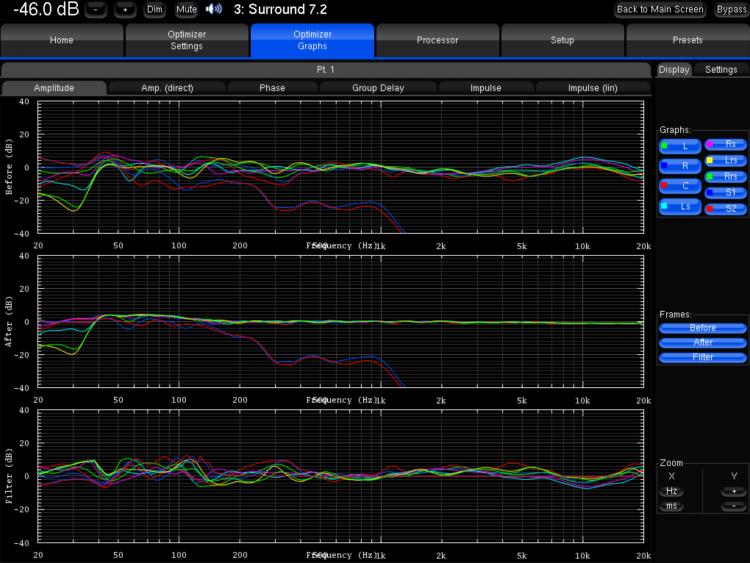This screenshot has height=563, width=750.
Task: Open the Processor tab
Action: coord(438,40)
